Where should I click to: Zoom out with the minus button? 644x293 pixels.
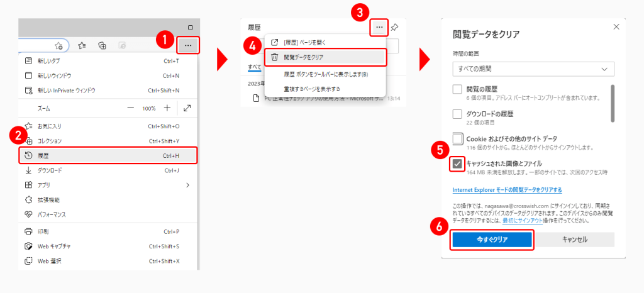[x=131, y=108]
